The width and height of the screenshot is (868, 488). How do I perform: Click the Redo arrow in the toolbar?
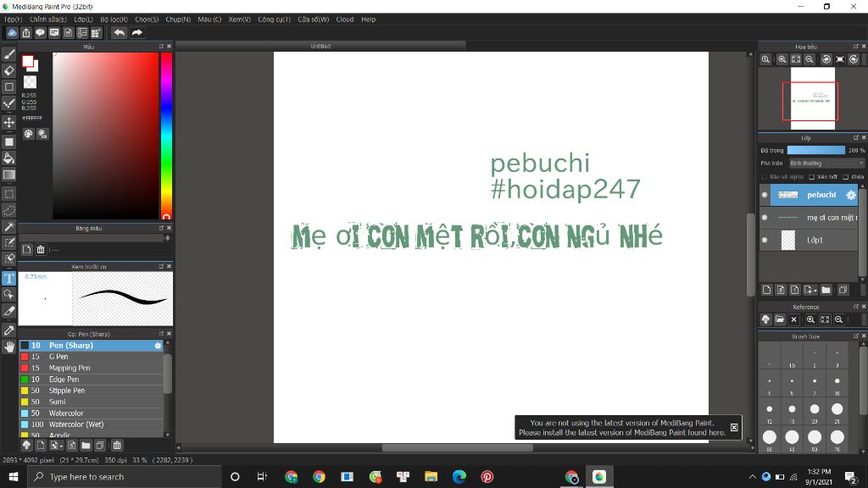[136, 33]
